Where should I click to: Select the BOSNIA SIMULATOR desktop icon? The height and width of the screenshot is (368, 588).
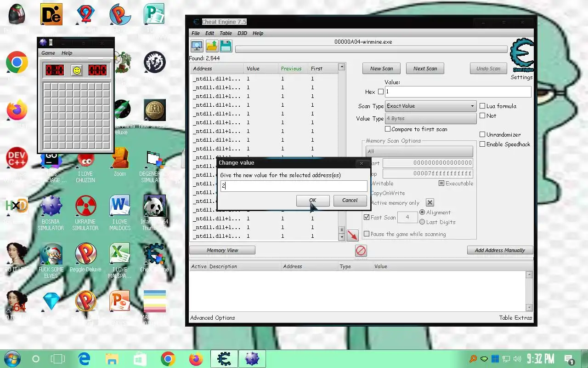51,206
